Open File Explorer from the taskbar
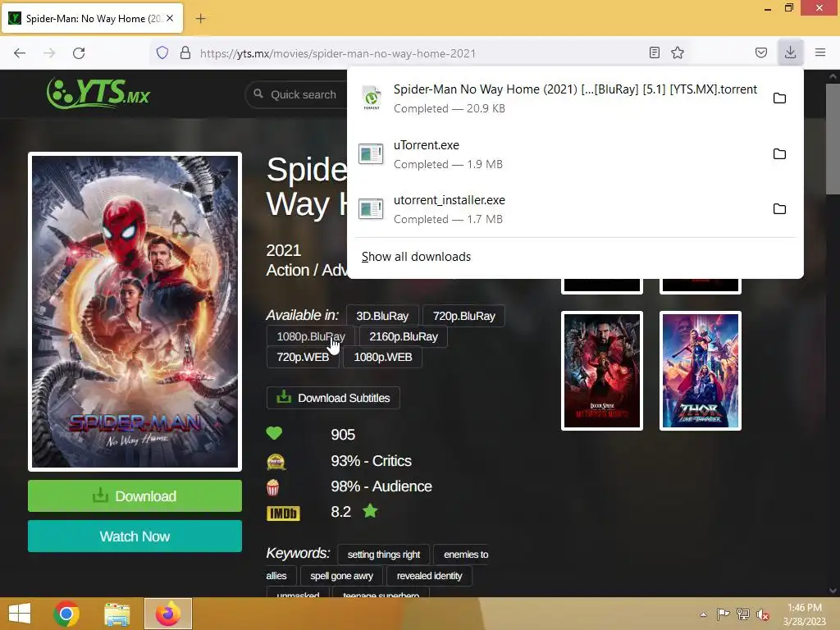The width and height of the screenshot is (840, 630). [116, 614]
